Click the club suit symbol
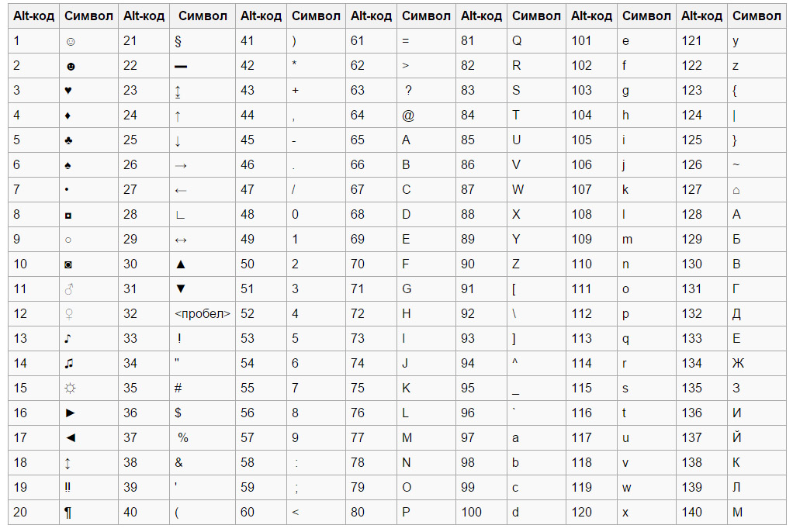 point(71,140)
